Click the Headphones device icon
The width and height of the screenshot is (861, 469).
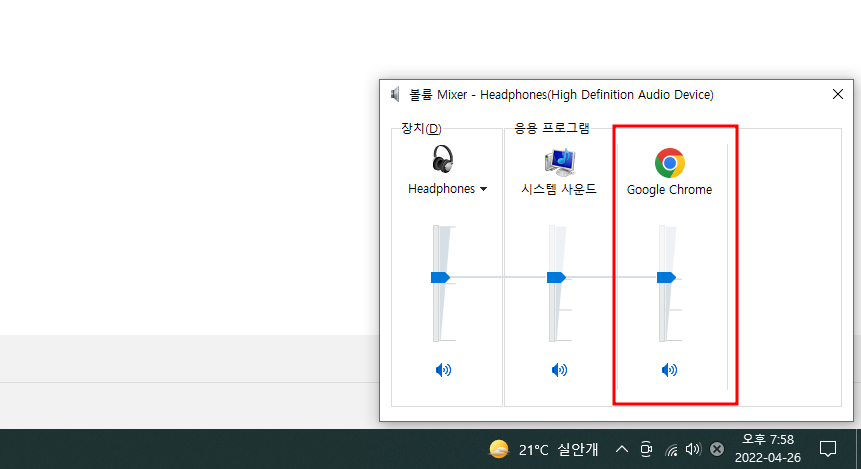click(x=443, y=159)
